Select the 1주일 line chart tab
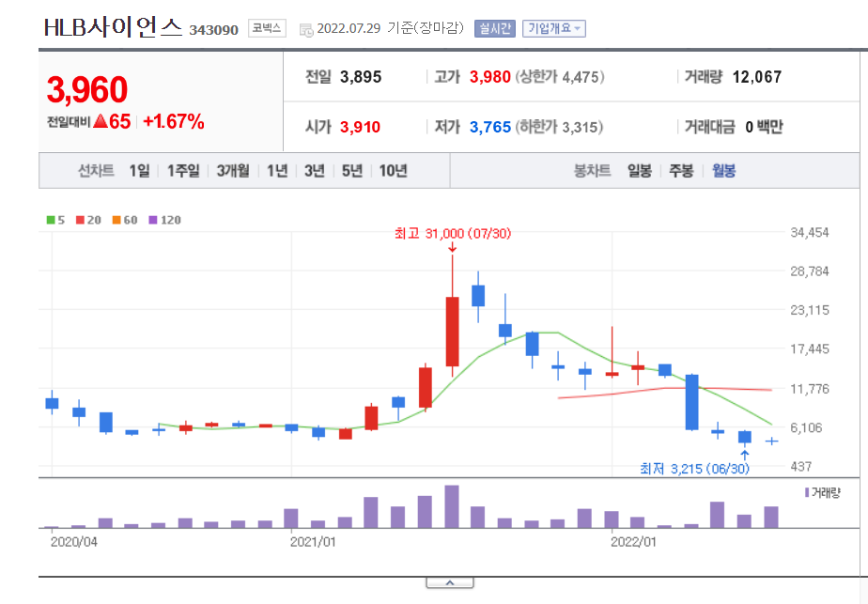This screenshot has height=604, width=868. tap(183, 171)
